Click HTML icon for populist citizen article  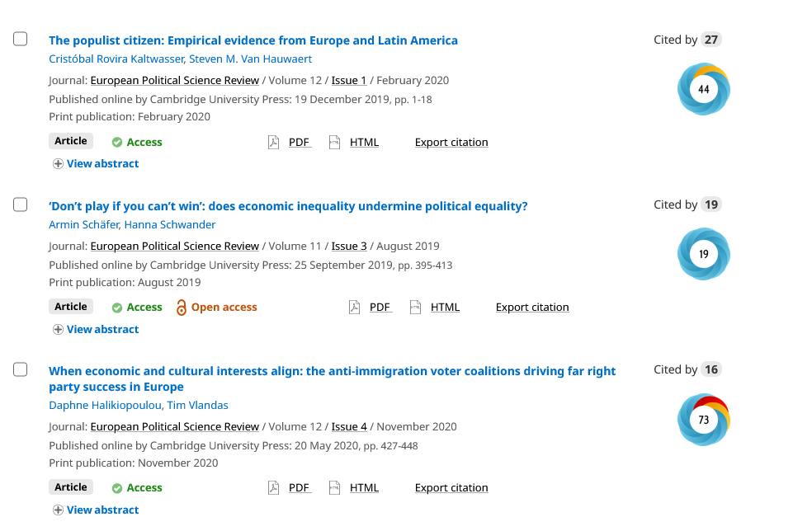335,142
